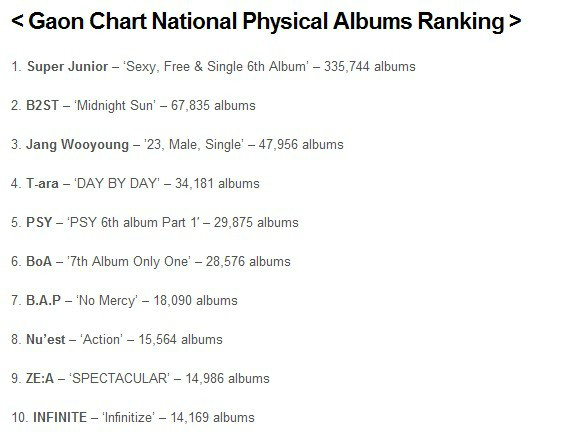The image size is (588, 442).
Task: Click the 'Midnight Sun' album title
Action: tap(115, 106)
